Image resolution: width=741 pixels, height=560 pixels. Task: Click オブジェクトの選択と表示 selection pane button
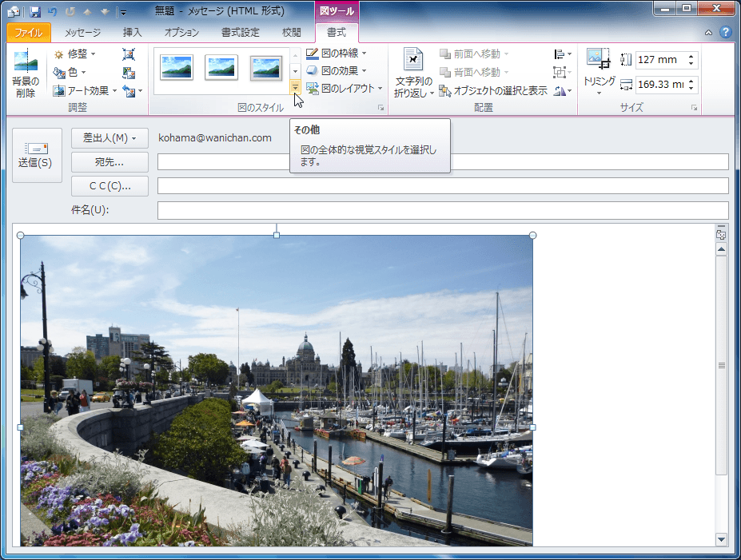click(493, 90)
